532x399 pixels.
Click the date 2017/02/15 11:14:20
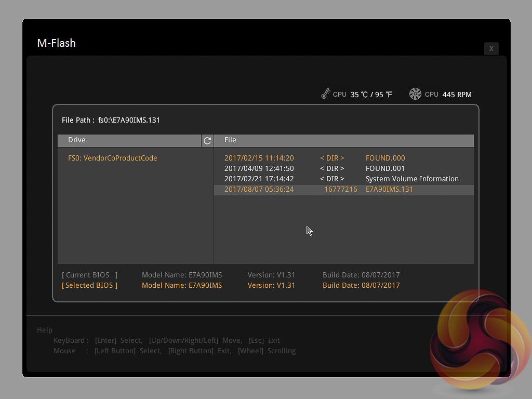pyautogui.click(x=259, y=158)
